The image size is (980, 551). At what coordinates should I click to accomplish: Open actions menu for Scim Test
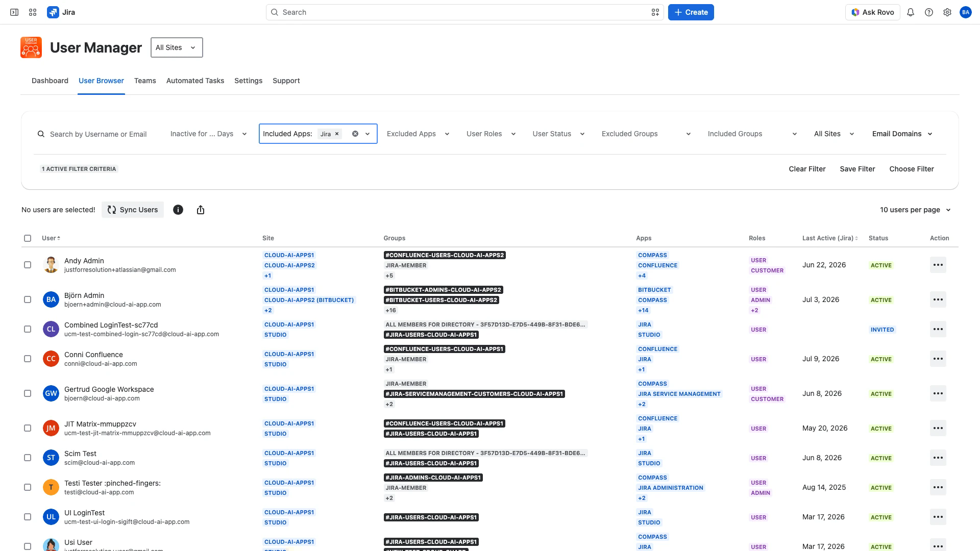pos(938,458)
